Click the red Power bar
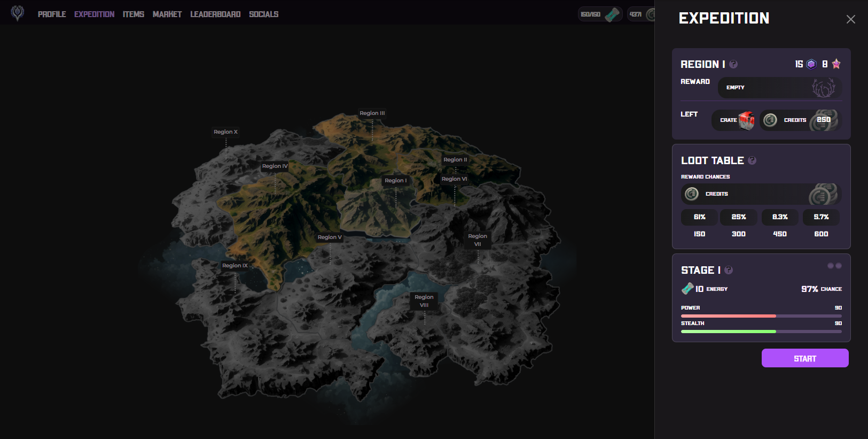 coord(728,316)
